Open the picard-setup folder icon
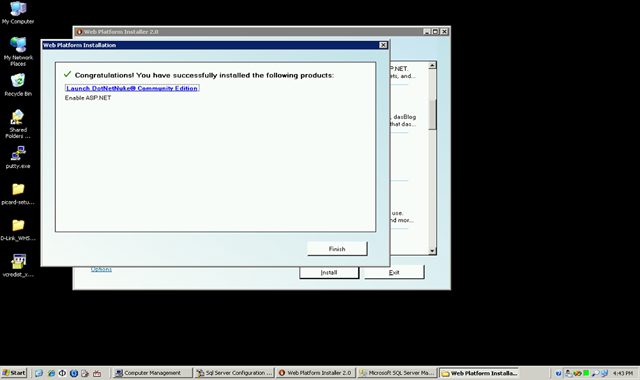Screen dimensions: 640x380 pos(18,193)
